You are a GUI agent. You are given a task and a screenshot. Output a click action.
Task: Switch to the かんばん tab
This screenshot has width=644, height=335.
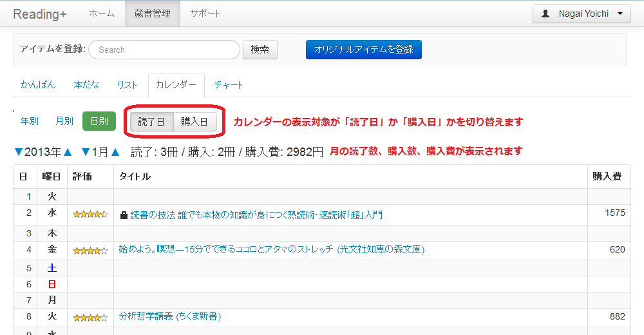[38, 84]
